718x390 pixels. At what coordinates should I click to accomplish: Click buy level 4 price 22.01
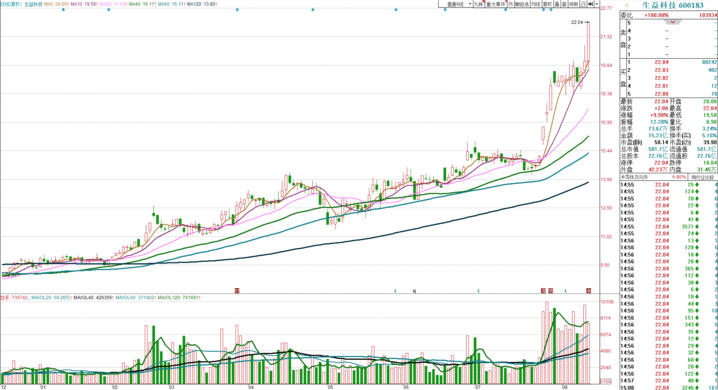coord(661,86)
